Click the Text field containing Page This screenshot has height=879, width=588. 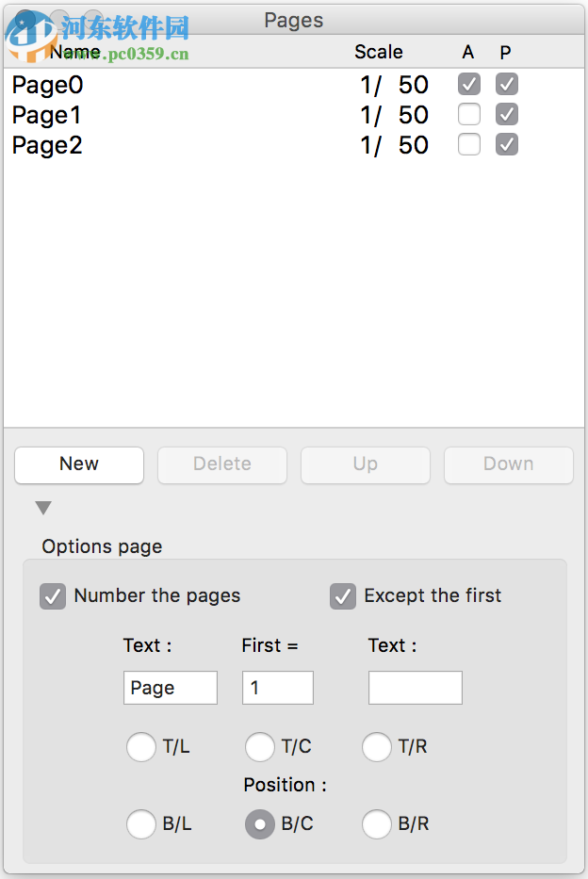(x=170, y=688)
